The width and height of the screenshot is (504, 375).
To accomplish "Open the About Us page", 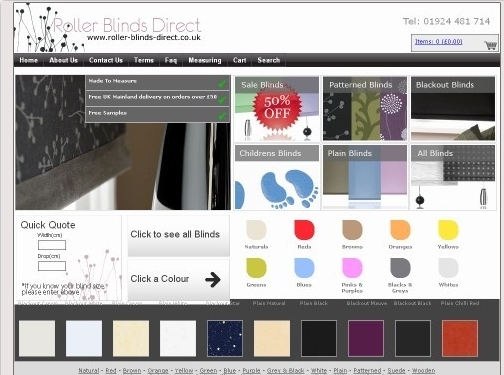I will (63, 60).
